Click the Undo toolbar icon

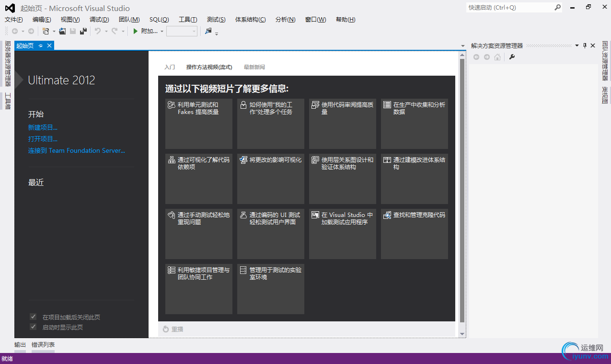pos(98,31)
